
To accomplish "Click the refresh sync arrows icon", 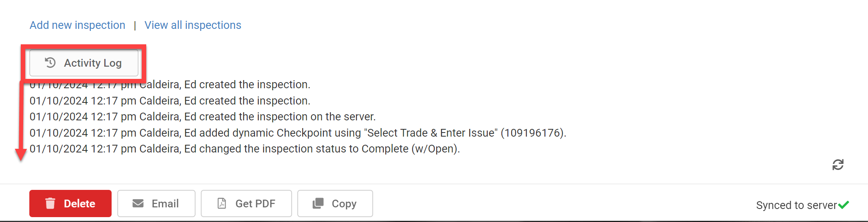I will click(838, 165).
